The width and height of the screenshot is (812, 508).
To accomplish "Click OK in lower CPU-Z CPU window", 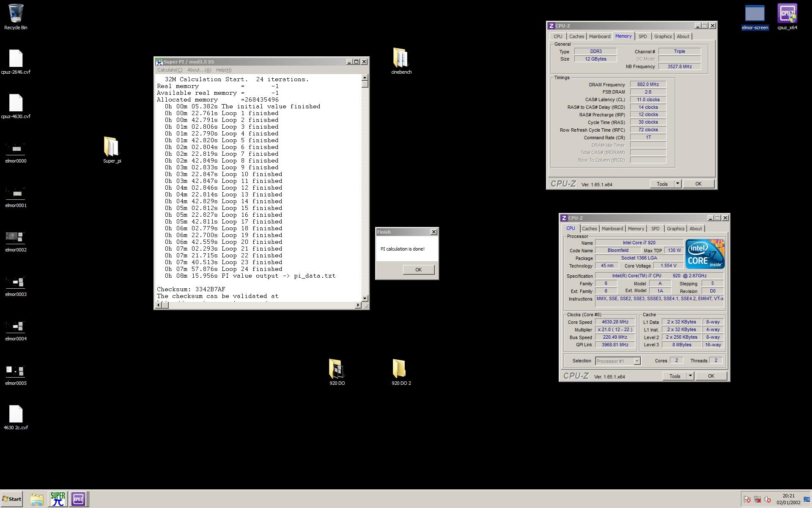I will [711, 376].
